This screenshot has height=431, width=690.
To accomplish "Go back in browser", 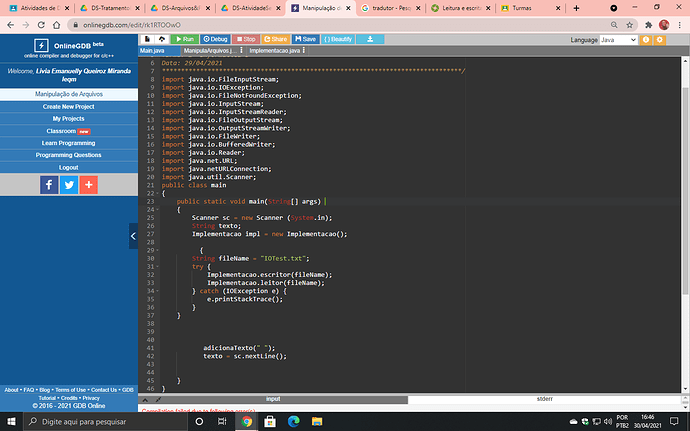I will pyautogui.click(x=11, y=25).
